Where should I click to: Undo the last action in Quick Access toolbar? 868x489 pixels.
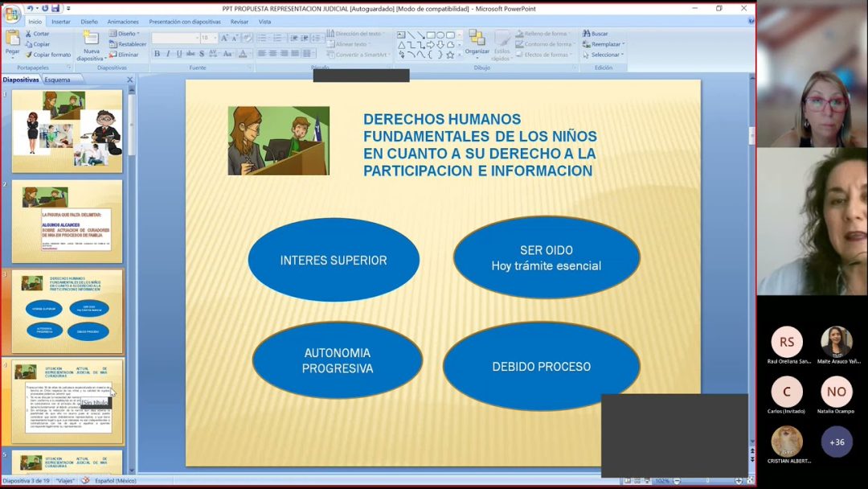pyautogui.click(x=31, y=8)
